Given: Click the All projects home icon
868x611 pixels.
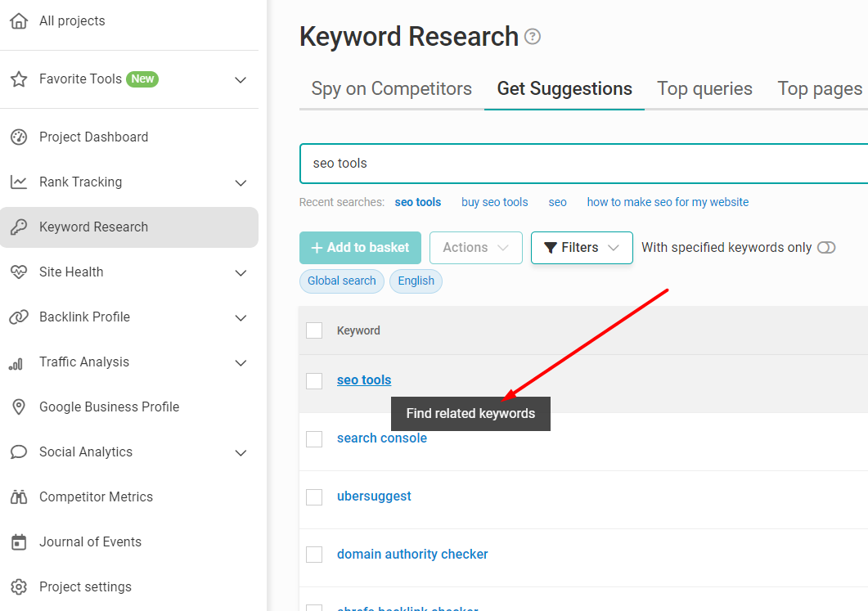Looking at the screenshot, I should [19, 21].
